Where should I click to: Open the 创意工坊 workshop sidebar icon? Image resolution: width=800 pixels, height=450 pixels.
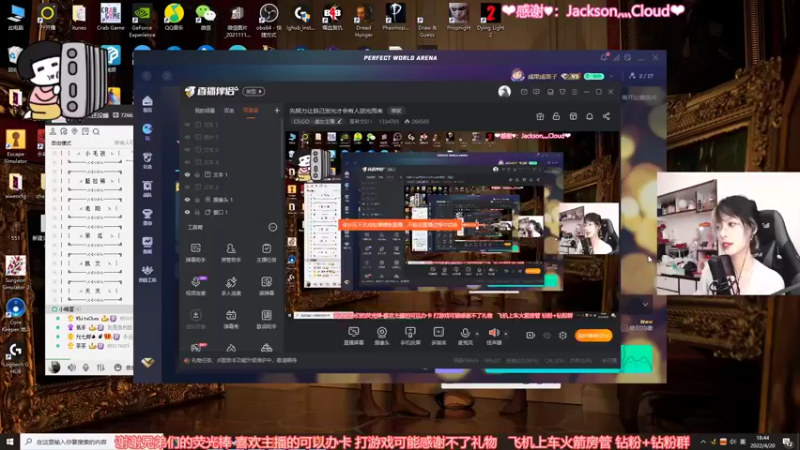coord(147,273)
